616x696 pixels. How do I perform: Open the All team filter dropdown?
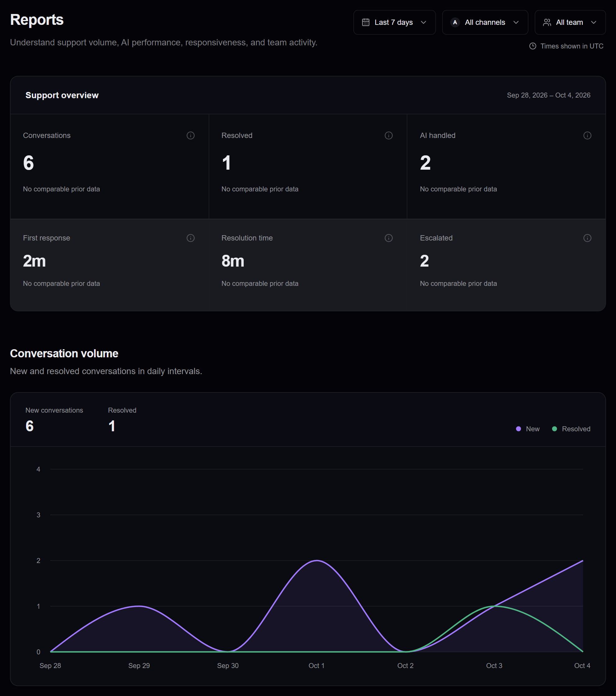click(570, 22)
